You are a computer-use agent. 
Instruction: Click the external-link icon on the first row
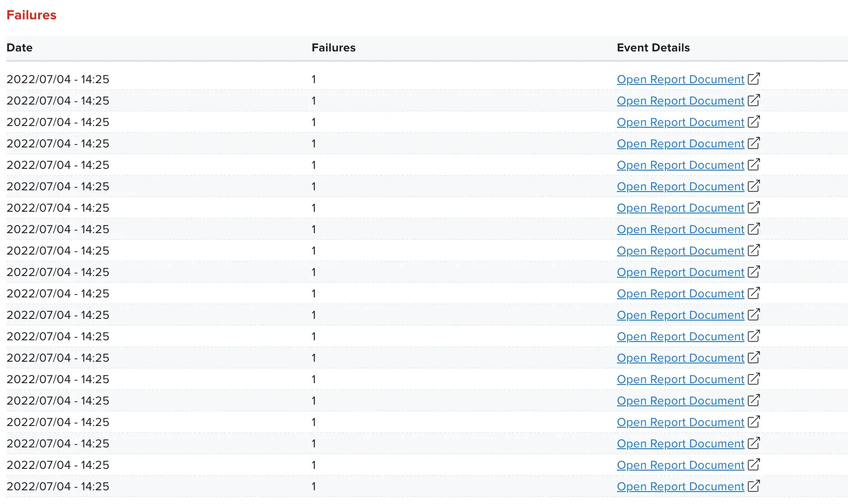coord(754,79)
